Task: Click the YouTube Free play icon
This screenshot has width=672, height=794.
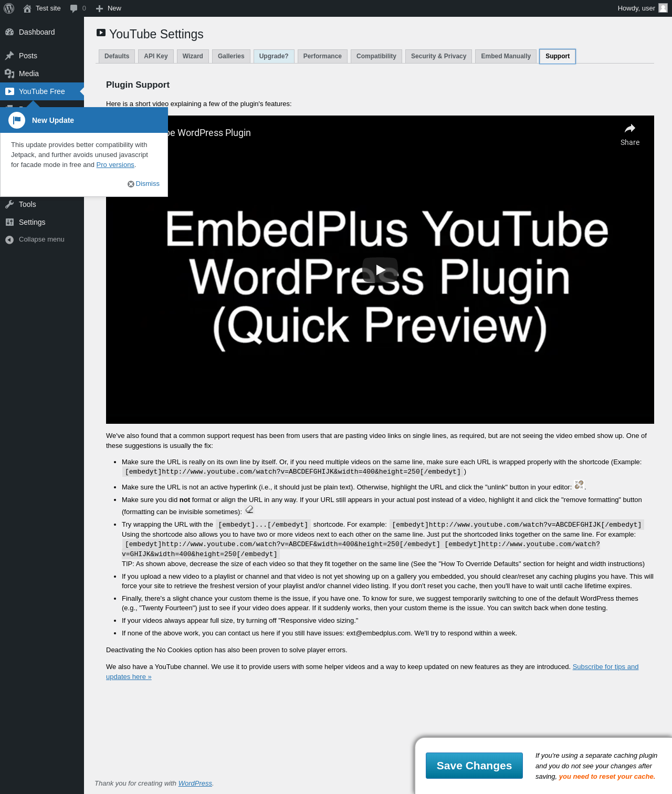Action: tap(9, 91)
